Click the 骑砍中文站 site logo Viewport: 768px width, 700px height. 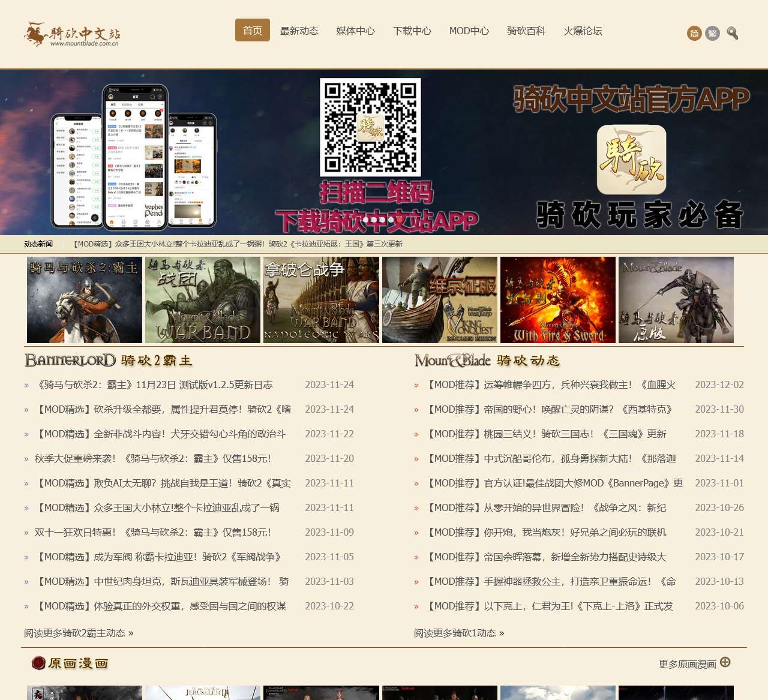tap(72, 34)
